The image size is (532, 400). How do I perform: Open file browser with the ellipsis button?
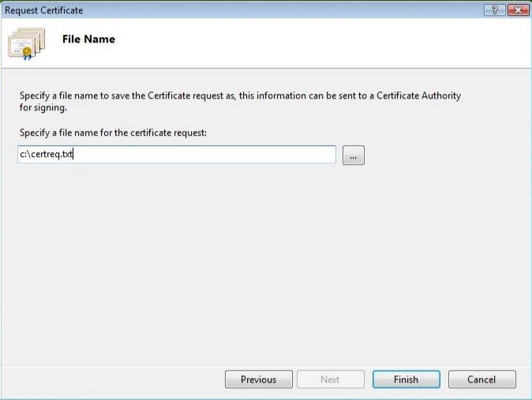pyautogui.click(x=353, y=155)
